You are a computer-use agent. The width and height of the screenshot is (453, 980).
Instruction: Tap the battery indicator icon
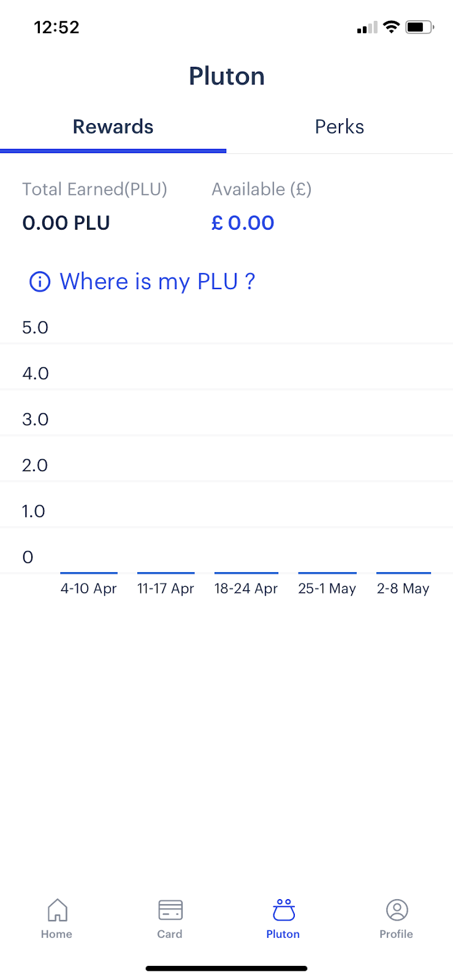coord(419,27)
